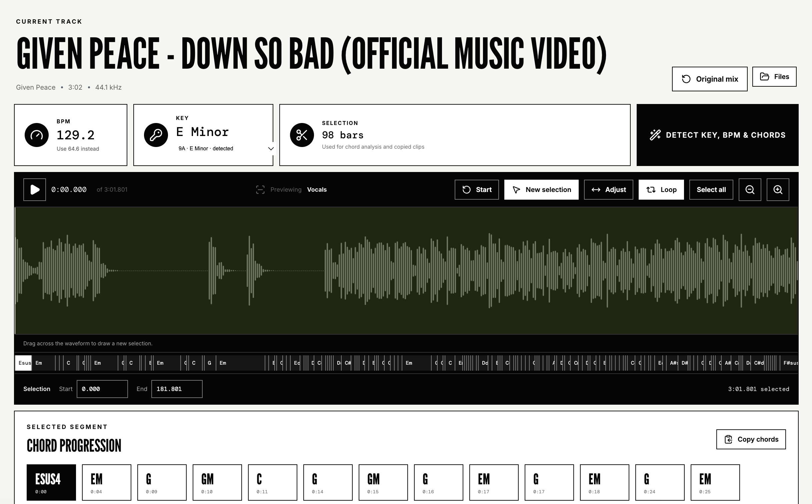This screenshot has width=812, height=504.
Task: Click the E Minor key value
Action: click(x=202, y=132)
